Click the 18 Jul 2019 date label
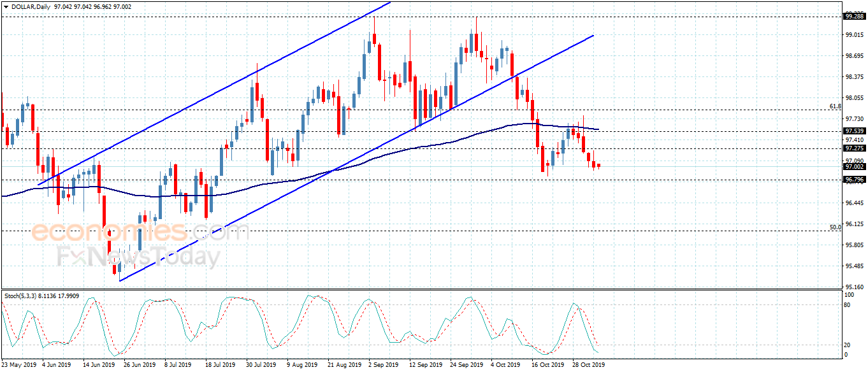The image size is (868, 372). (x=219, y=366)
